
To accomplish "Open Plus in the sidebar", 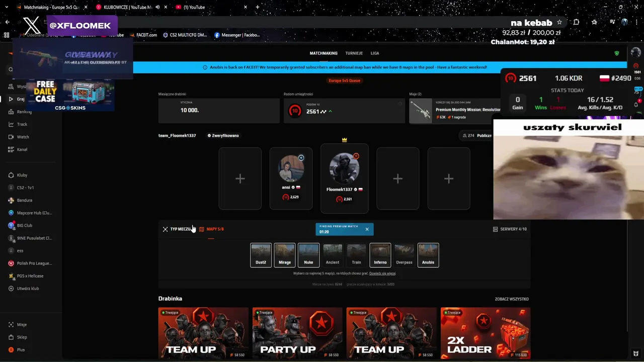I will click(21, 350).
